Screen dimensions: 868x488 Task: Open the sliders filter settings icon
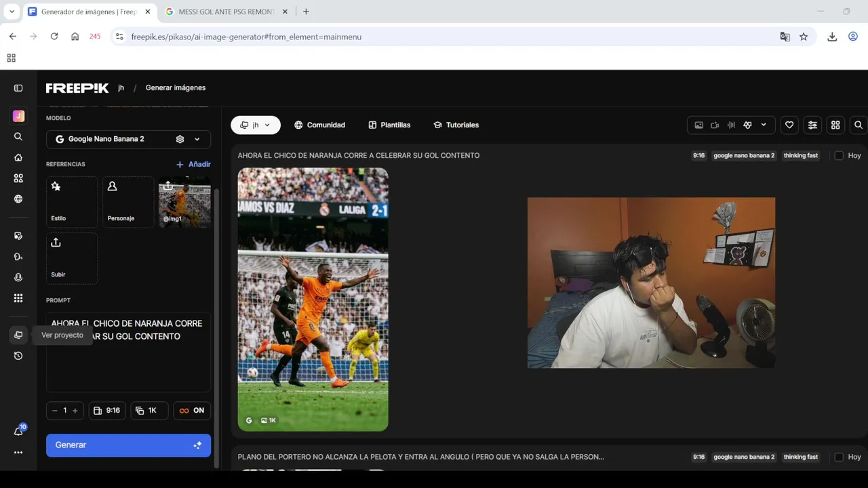[x=812, y=125]
